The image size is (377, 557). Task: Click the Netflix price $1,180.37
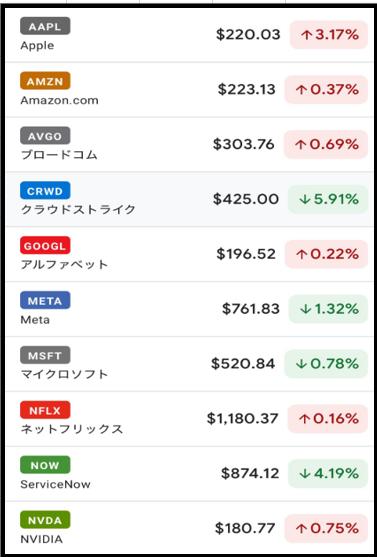(242, 419)
